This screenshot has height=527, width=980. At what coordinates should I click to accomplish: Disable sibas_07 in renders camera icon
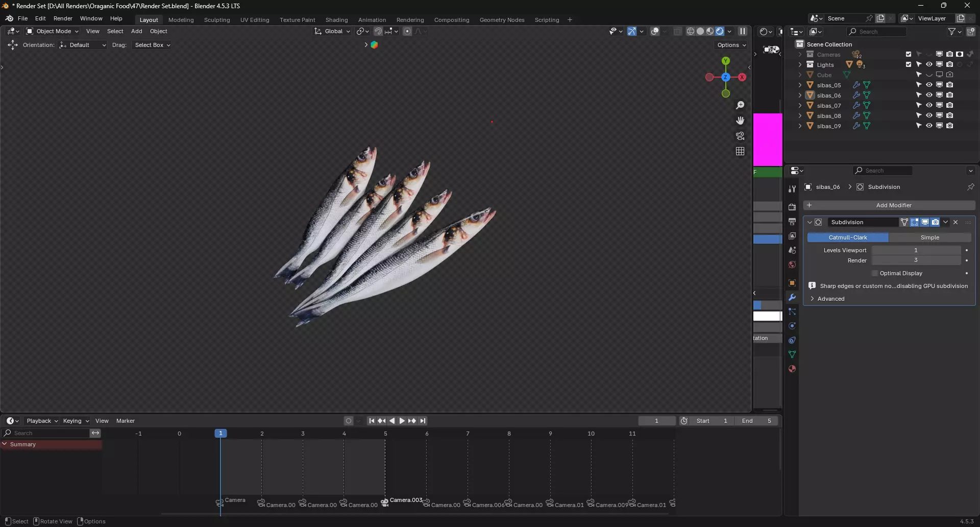pos(949,105)
